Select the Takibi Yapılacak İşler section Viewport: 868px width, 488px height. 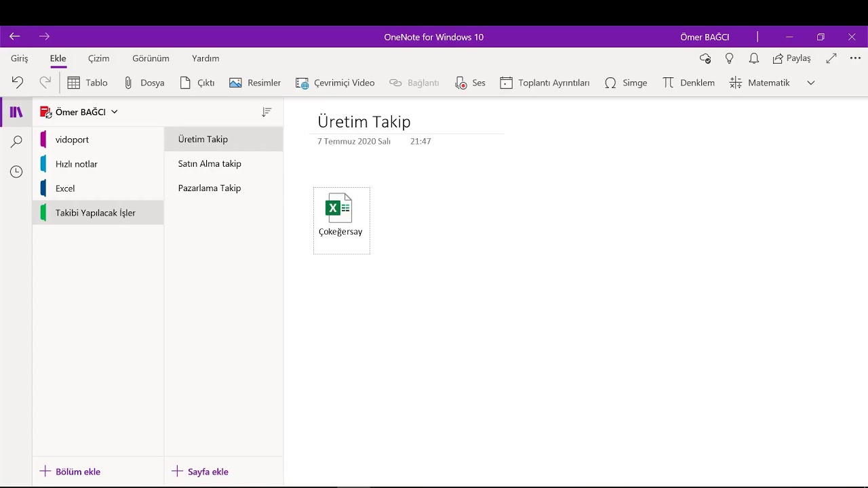pyautogui.click(x=98, y=213)
